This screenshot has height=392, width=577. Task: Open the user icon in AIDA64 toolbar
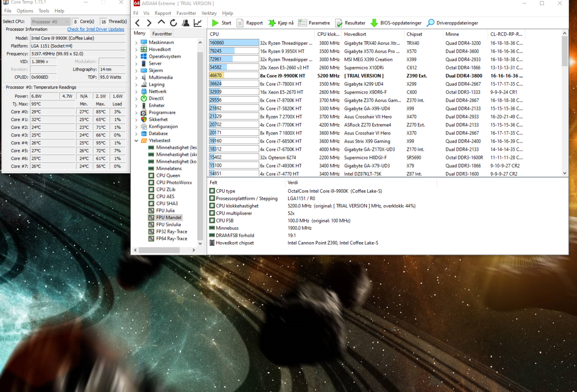[x=185, y=23]
